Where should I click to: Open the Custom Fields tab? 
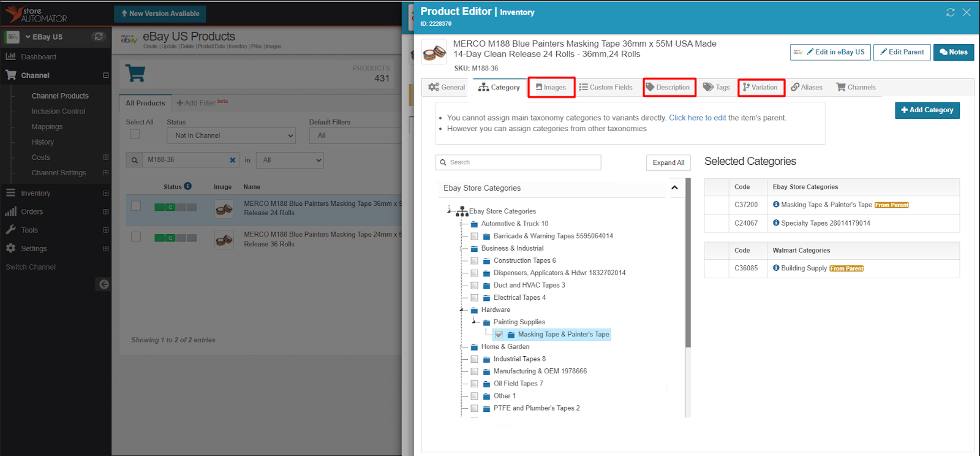pyautogui.click(x=606, y=87)
